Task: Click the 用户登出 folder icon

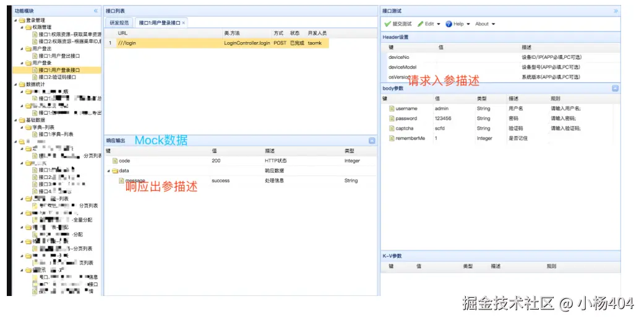Action: pos(28,48)
